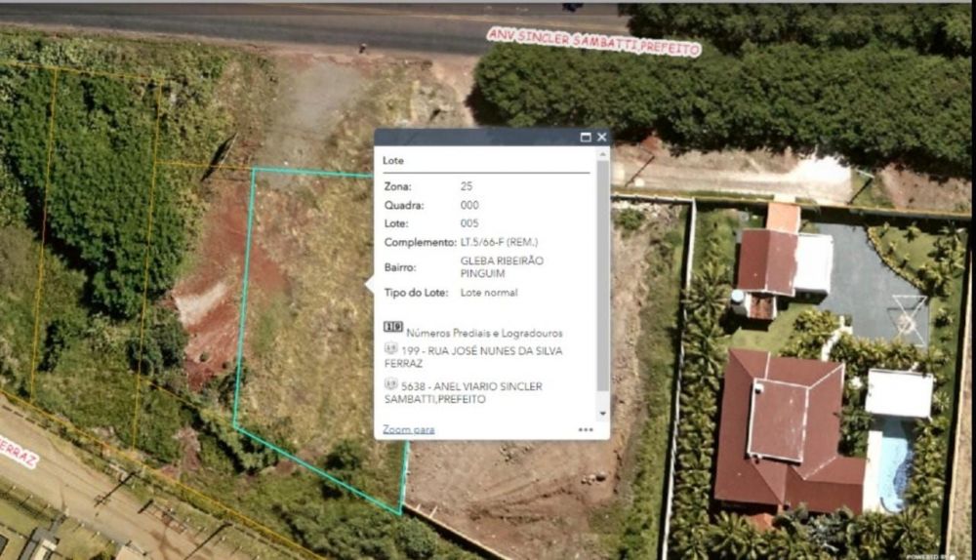Maximize the Lote popup window
The height and width of the screenshot is (560, 976).
click(x=585, y=137)
